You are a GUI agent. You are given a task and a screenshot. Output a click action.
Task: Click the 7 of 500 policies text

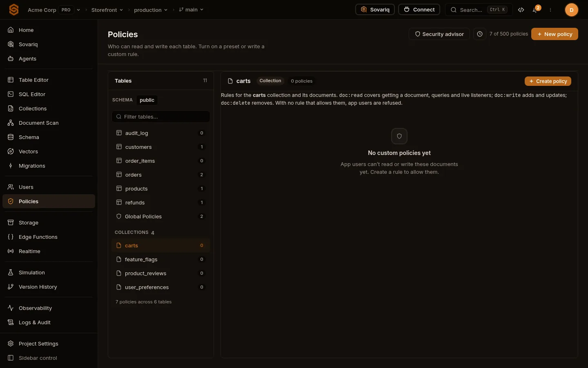[x=509, y=34]
